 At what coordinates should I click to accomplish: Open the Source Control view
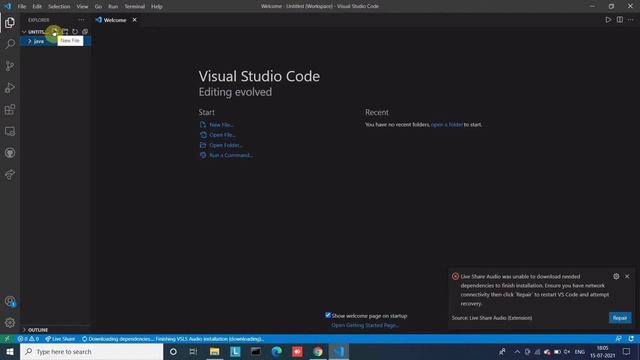pyautogui.click(x=10, y=66)
